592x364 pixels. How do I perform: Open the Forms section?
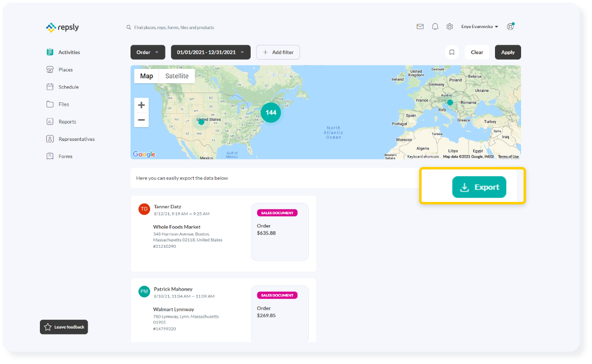(x=59, y=156)
